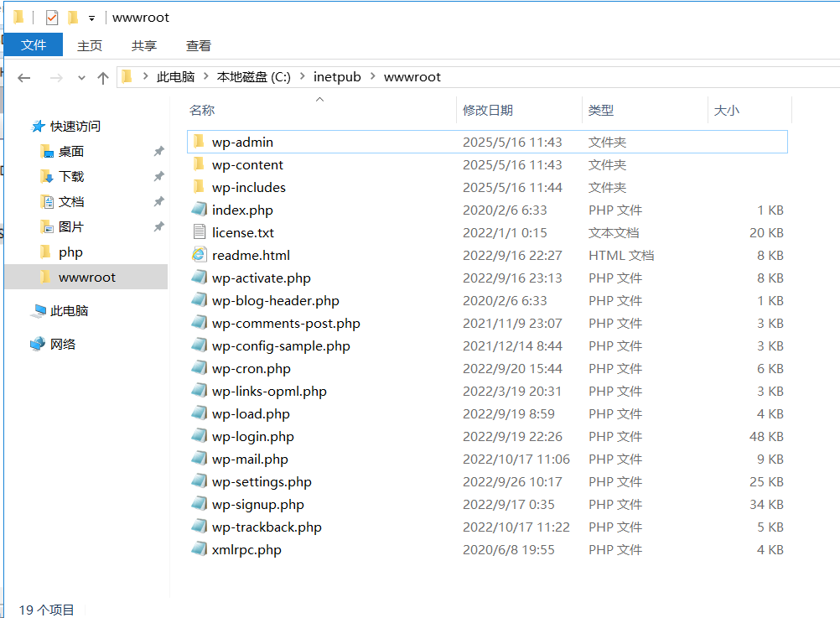840x618 pixels.
Task: Open the 主页 (Home) ribbon tab
Action: pos(90,45)
